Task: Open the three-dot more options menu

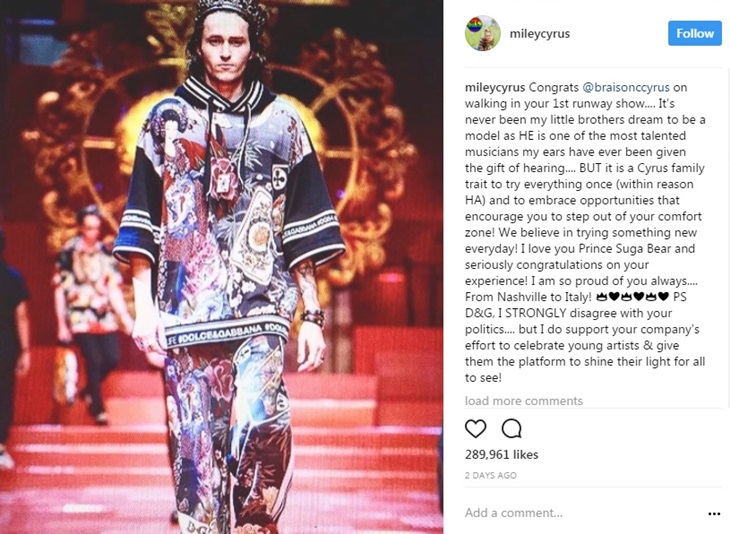Action: [714, 514]
